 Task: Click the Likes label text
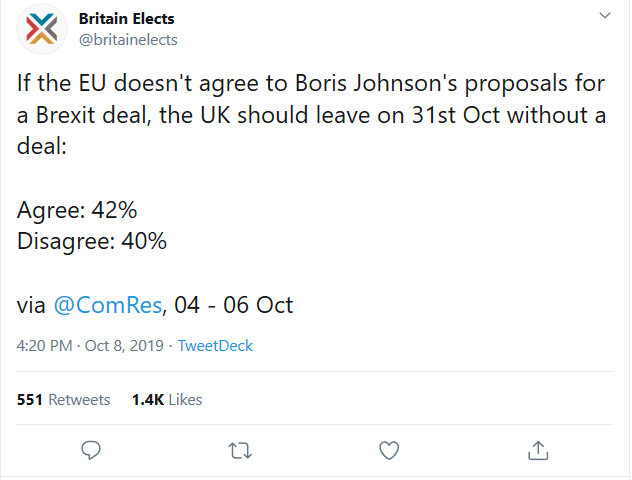185,400
